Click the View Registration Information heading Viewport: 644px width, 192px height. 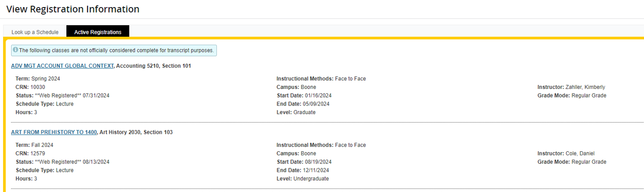tap(73, 9)
